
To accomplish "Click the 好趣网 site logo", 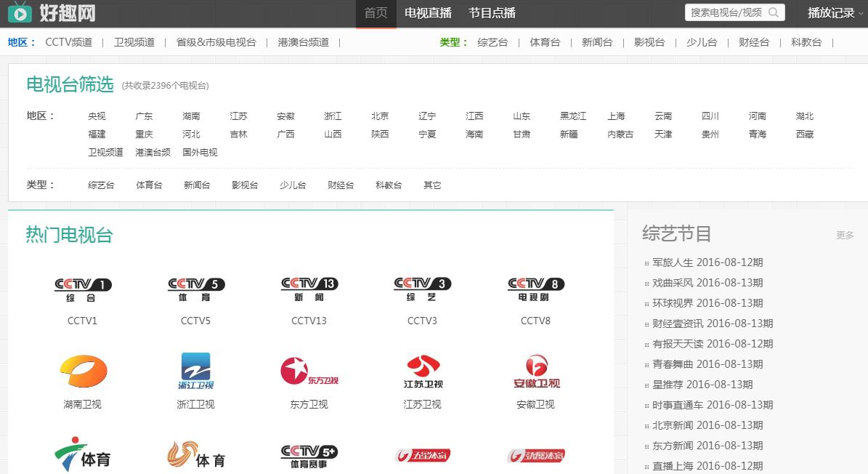I will click(x=52, y=13).
